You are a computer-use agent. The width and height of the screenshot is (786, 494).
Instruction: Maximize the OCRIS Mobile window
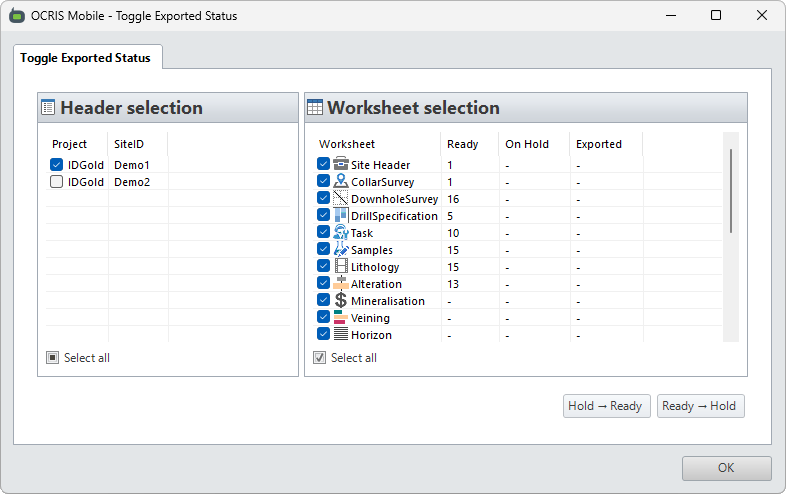pos(716,16)
